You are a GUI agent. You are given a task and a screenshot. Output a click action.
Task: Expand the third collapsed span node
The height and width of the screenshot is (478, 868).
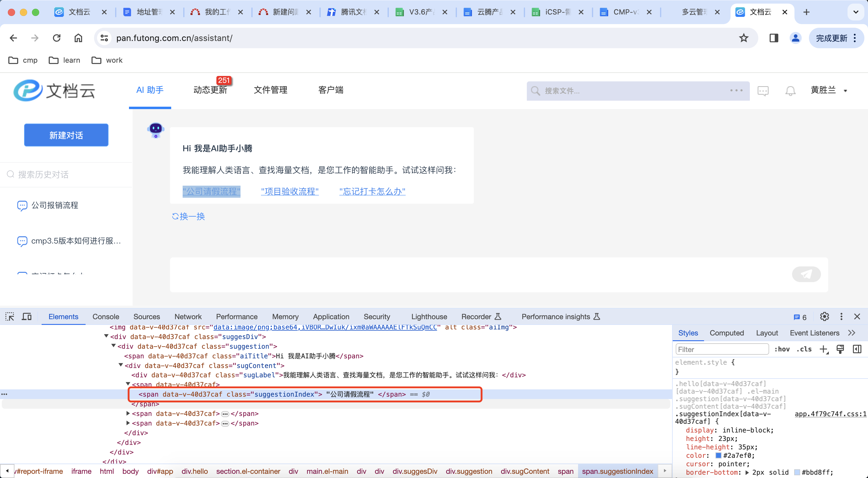[x=128, y=423]
